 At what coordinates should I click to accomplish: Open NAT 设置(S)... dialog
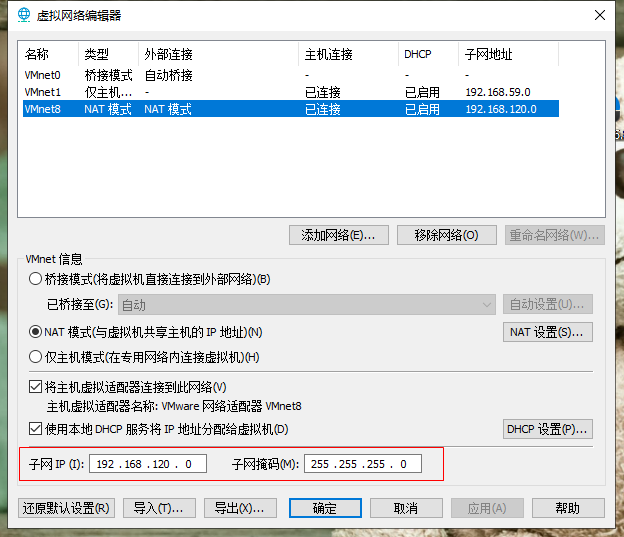(548, 332)
